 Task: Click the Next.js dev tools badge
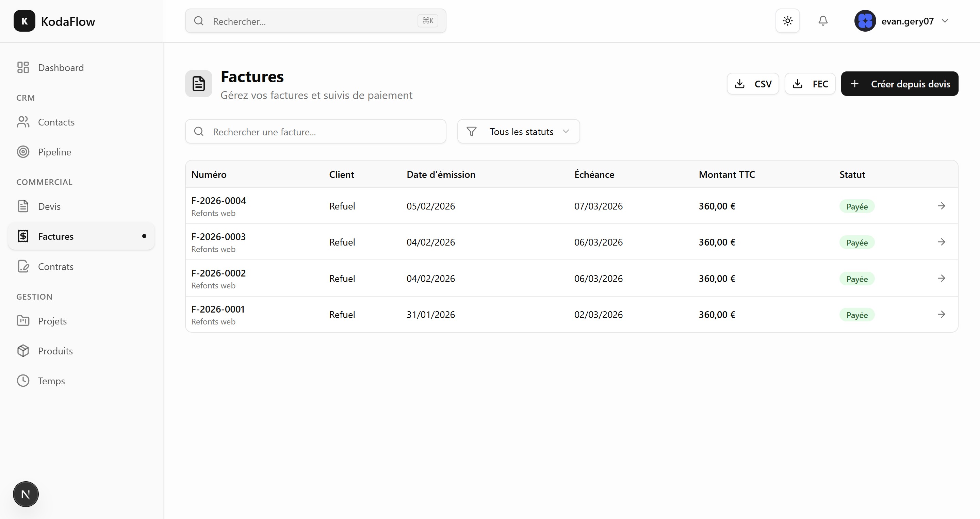click(26, 494)
